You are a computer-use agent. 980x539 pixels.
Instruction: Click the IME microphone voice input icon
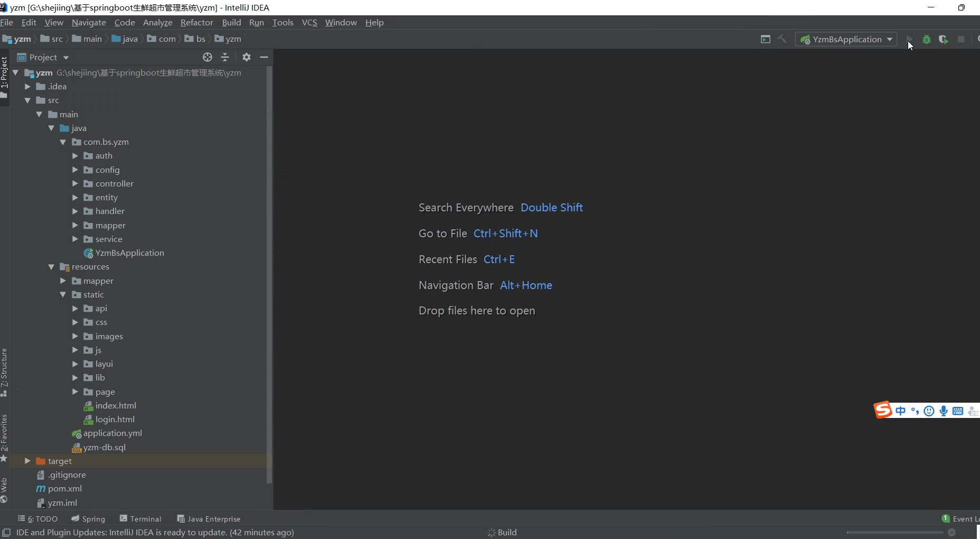pos(944,411)
